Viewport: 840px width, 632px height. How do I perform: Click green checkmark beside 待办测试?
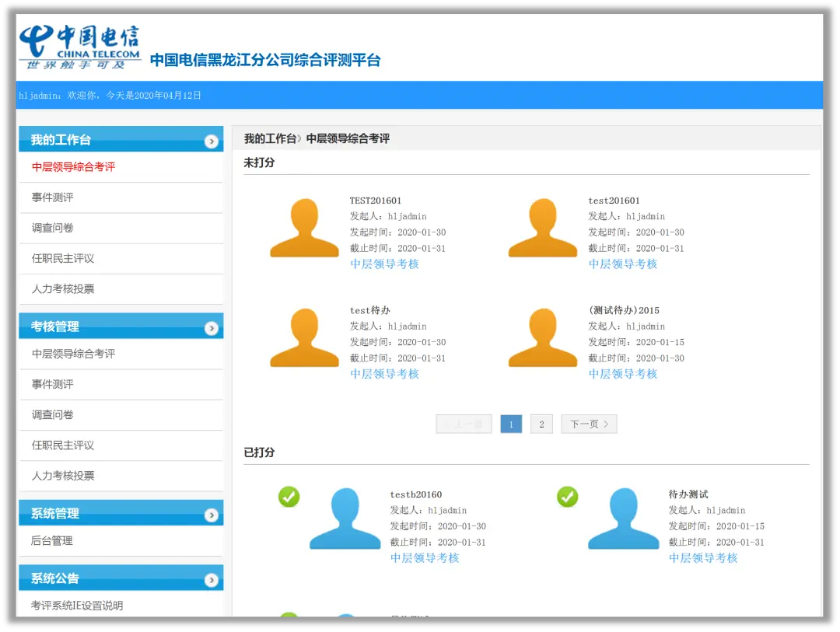point(567,497)
